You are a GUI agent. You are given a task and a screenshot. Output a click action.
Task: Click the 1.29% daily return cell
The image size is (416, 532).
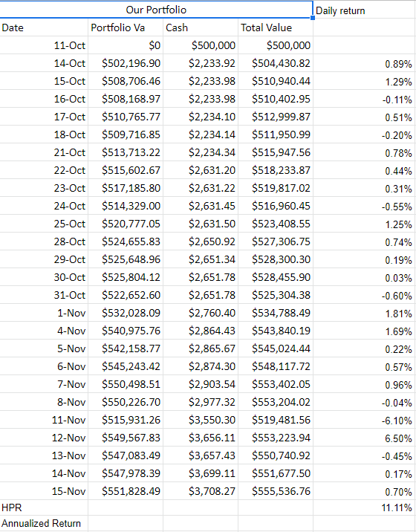[365, 82]
